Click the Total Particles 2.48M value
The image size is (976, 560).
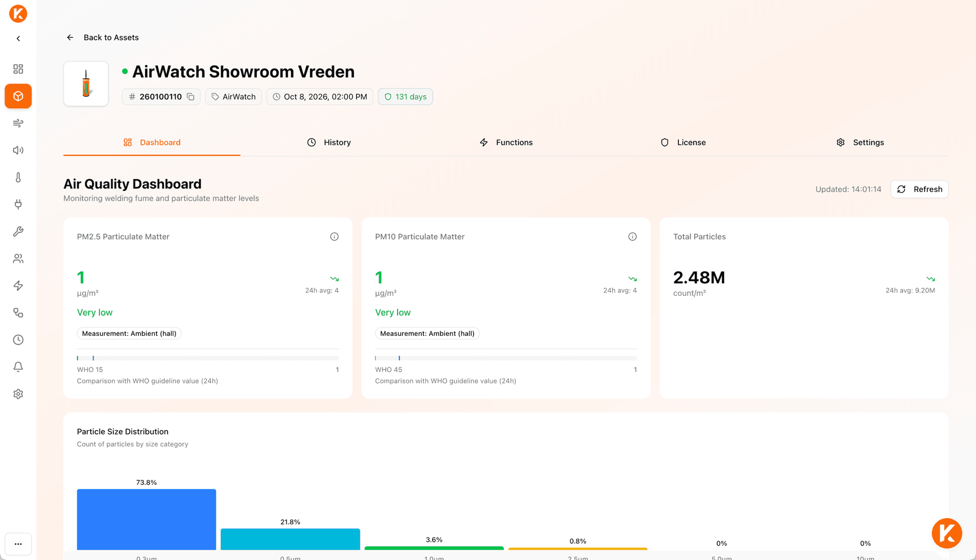[x=699, y=277]
